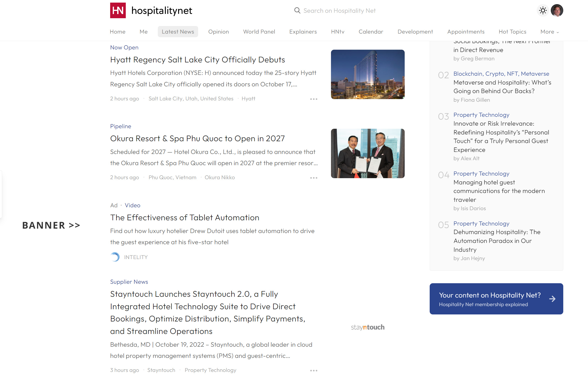Open the Hot Topics tab
This screenshot has height=387, width=588.
pos(512,32)
